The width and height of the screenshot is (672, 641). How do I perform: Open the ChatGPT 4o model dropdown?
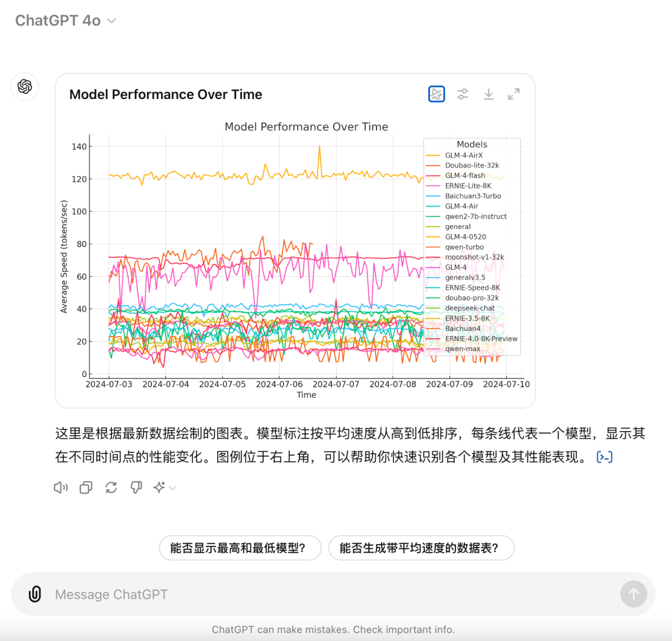tap(65, 21)
